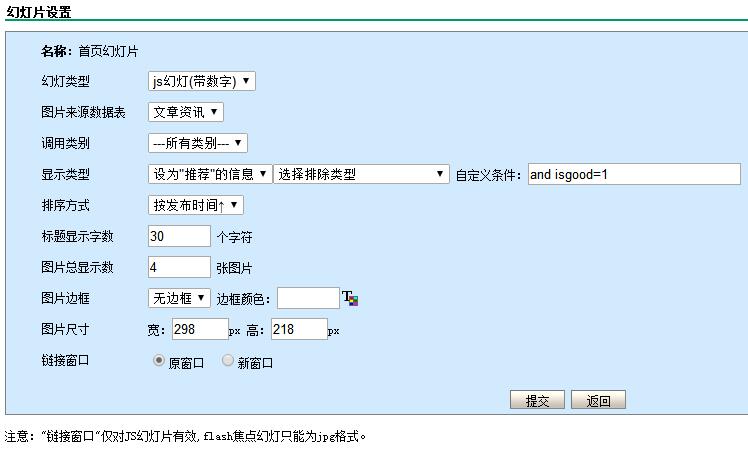
Task: Expand the 图片来源数据表 dropdown
Action: 185,112
